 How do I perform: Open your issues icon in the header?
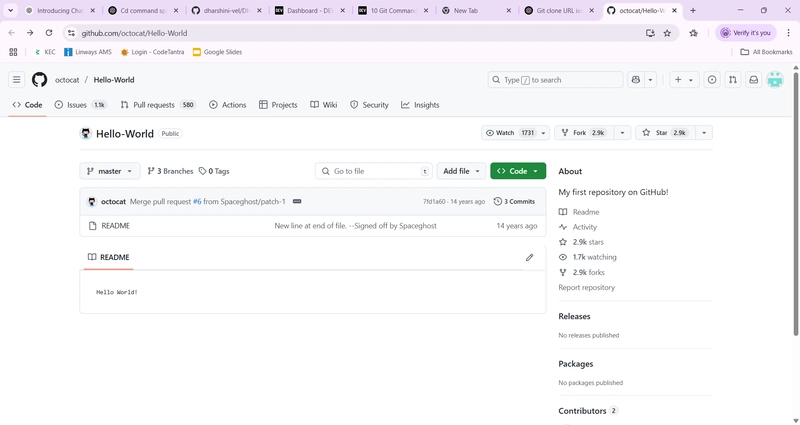[712, 80]
